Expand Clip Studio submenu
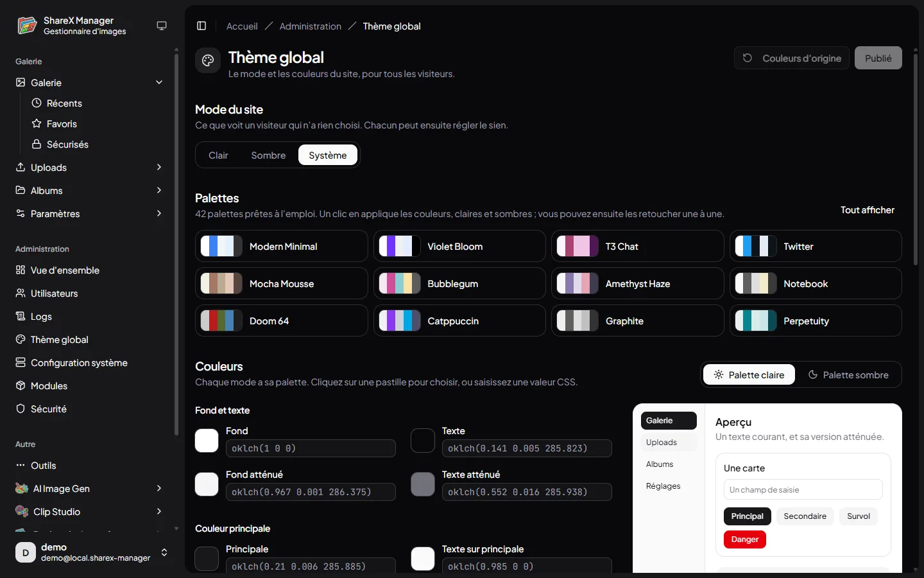This screenshot has height=578, width=924. [x=159, y=511]
